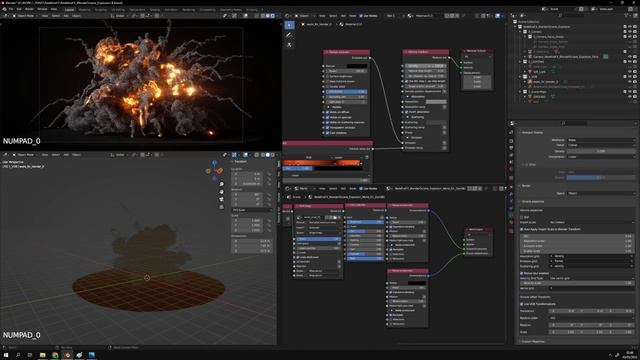
Task: Toggle Use Nodes in lower node editor
Action: [x=361, y=189]
